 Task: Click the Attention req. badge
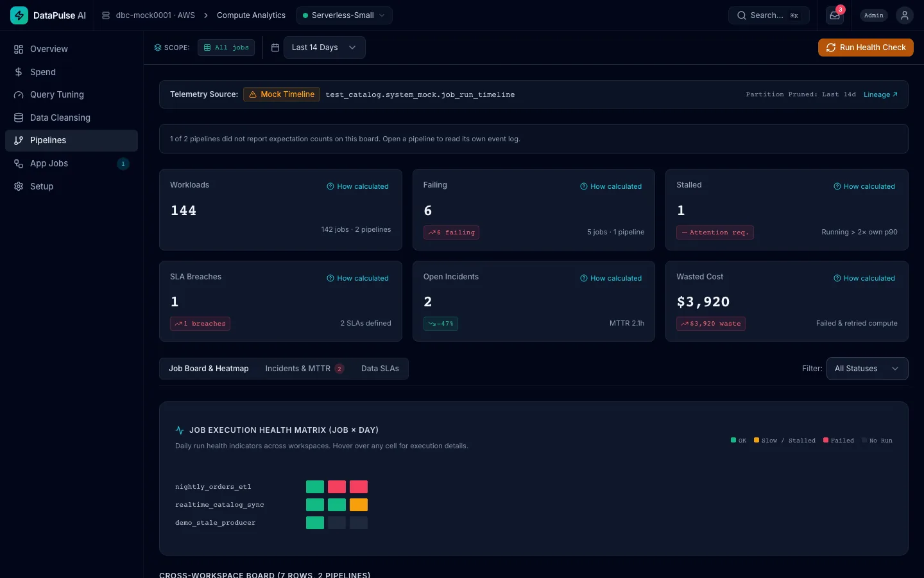point(715,232)
